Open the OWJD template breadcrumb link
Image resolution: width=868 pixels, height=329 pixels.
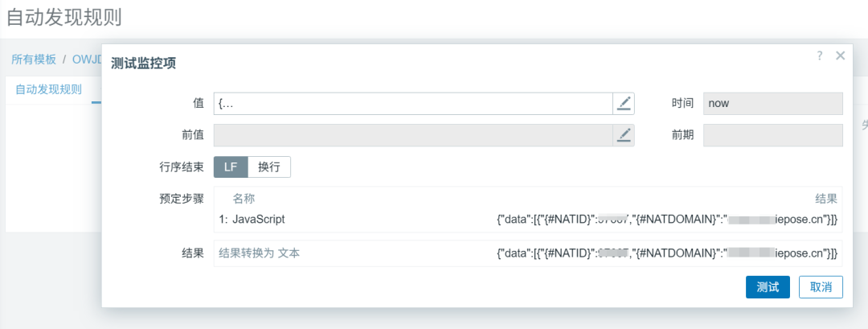(x=87, y=60)
